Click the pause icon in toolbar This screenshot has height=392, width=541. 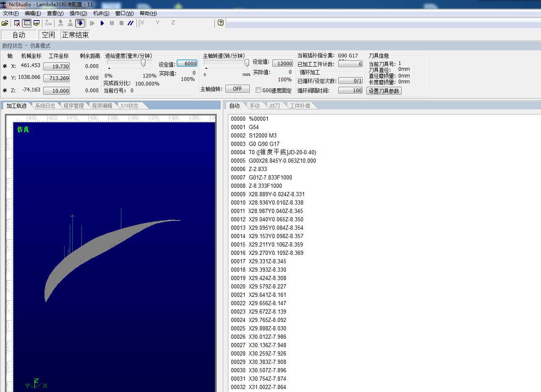112,23
